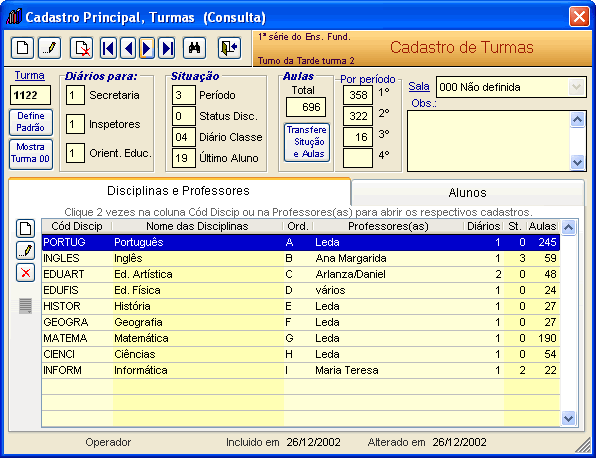
Task: Click the delete record icon with red X
Action: tap(82, 48)
